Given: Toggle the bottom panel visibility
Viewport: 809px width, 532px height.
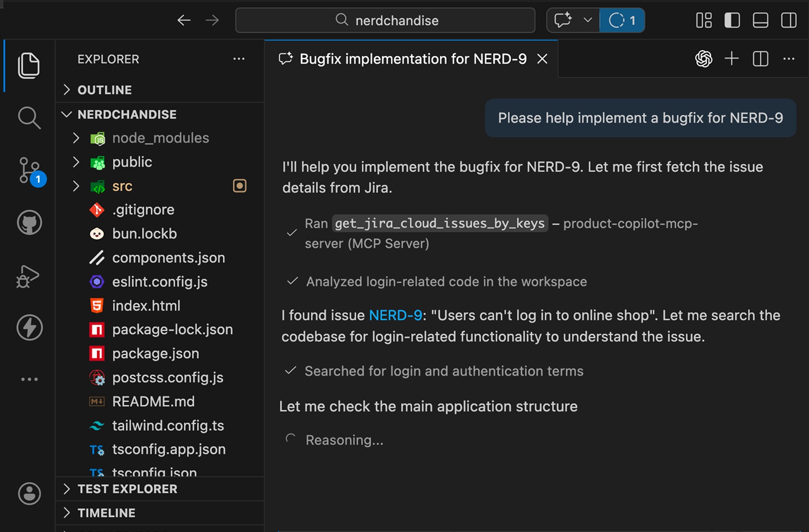Looking at the screenshot, I should (x=760, y=20).
